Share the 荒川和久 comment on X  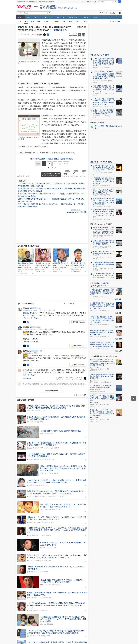tap(25, 322)
